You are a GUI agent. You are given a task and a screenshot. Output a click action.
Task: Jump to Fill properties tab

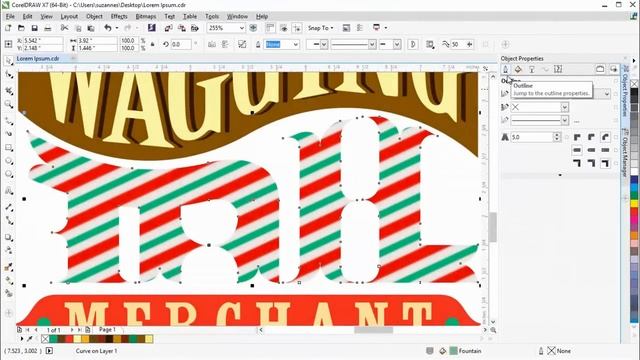518,69
